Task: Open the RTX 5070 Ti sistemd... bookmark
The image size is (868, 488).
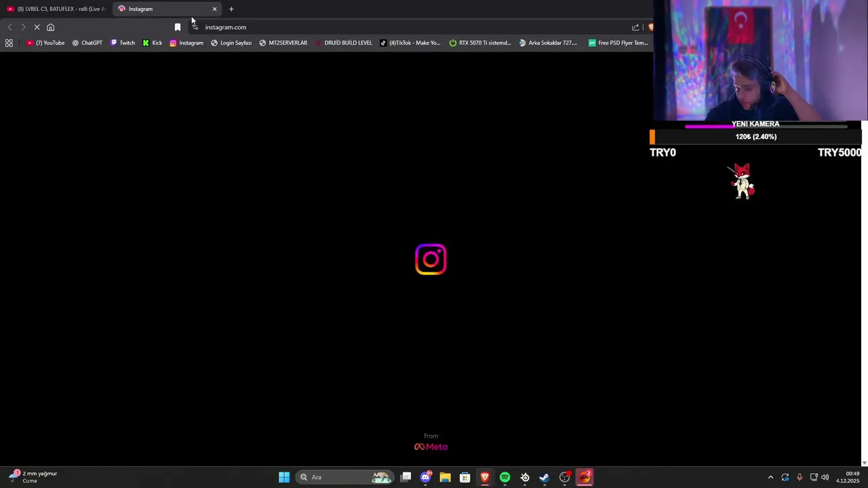Action: pos(480,43)
